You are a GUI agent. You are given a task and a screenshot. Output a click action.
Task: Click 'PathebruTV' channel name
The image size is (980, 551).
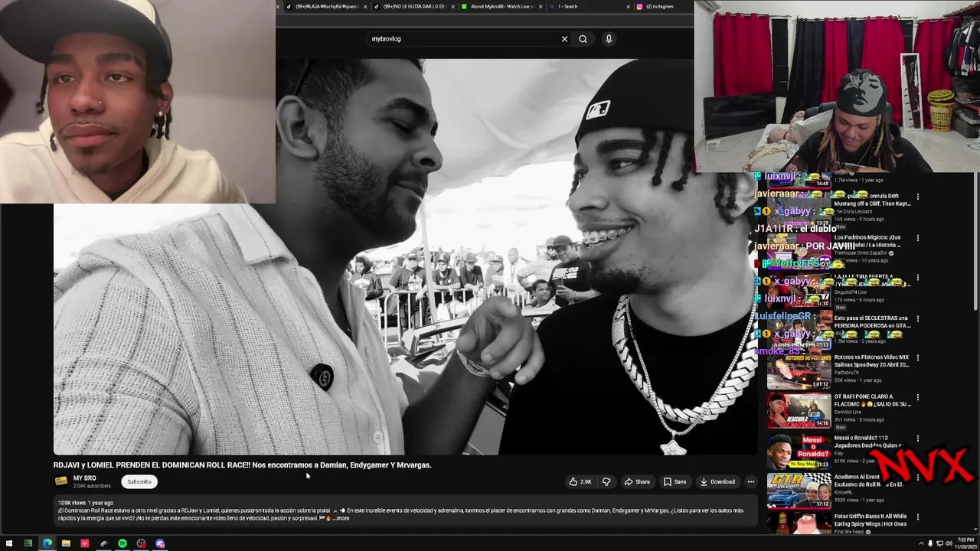[x=848, y=372]
